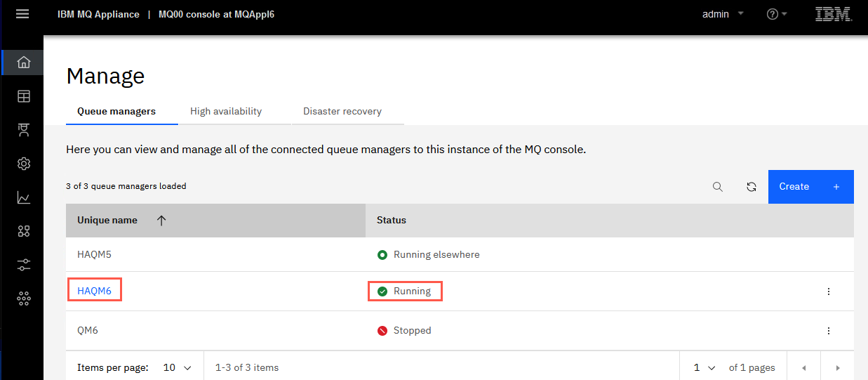
Task: Refresh the queue managers list
Action: tap(752, 187)
